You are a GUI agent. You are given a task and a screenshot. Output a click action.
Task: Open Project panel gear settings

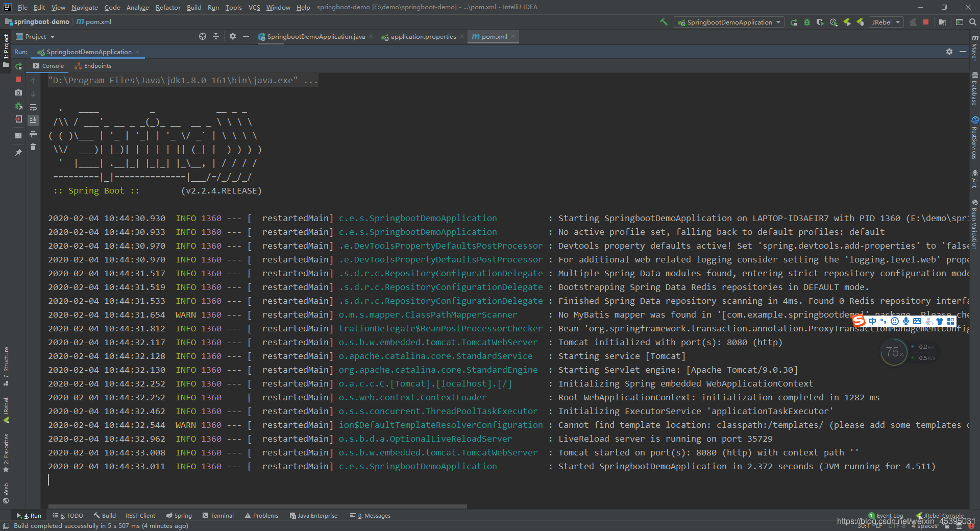pos(233,36)
